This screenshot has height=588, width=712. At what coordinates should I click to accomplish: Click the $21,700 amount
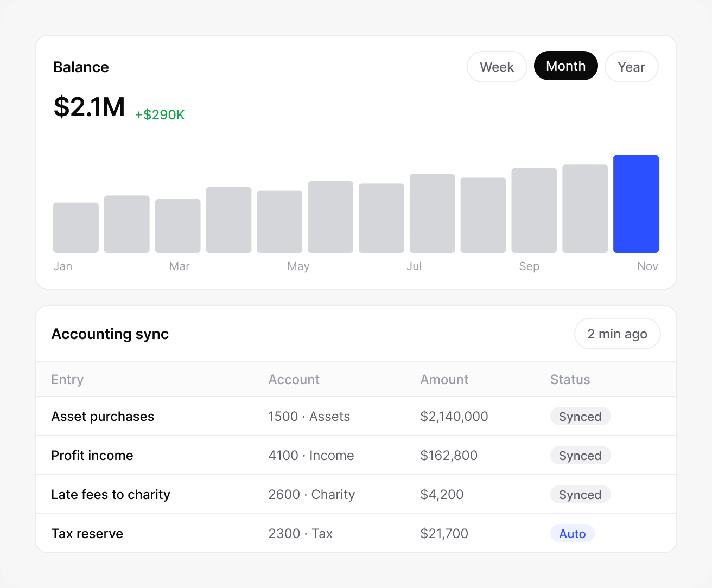(444, 534)
